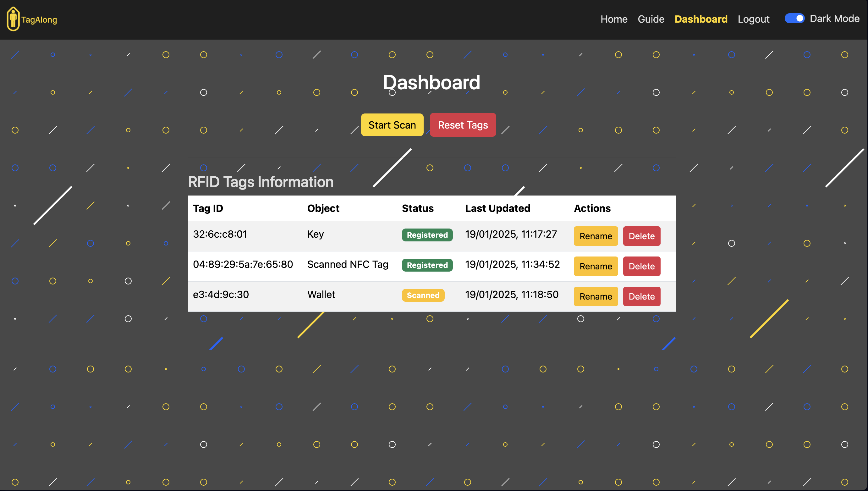Select the Dashboard nav item

pos(701,19)
